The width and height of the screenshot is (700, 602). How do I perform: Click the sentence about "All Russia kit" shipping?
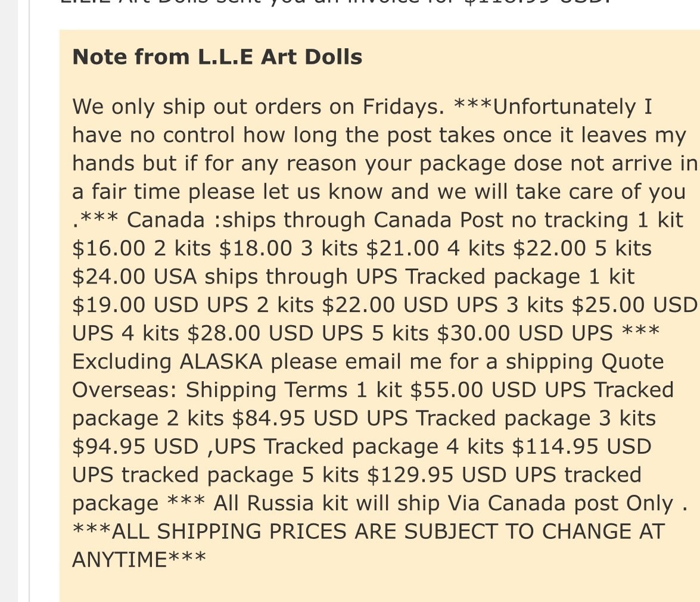pyautogui.click(x=450, y=503)
